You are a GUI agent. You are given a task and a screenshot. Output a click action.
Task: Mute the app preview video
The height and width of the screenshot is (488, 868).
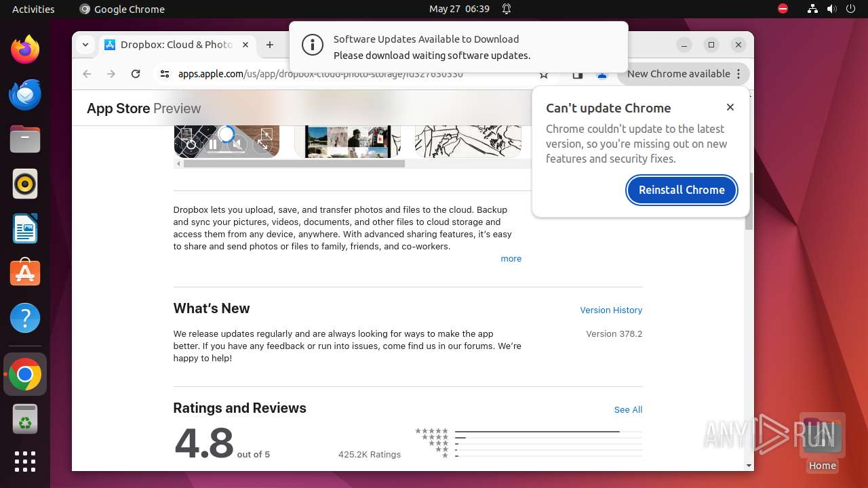237,144
